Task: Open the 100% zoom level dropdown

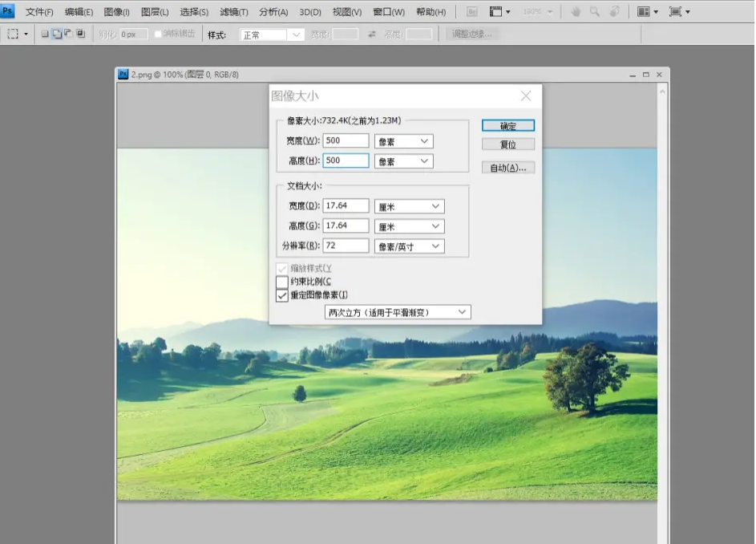Action: coord(538,11)
